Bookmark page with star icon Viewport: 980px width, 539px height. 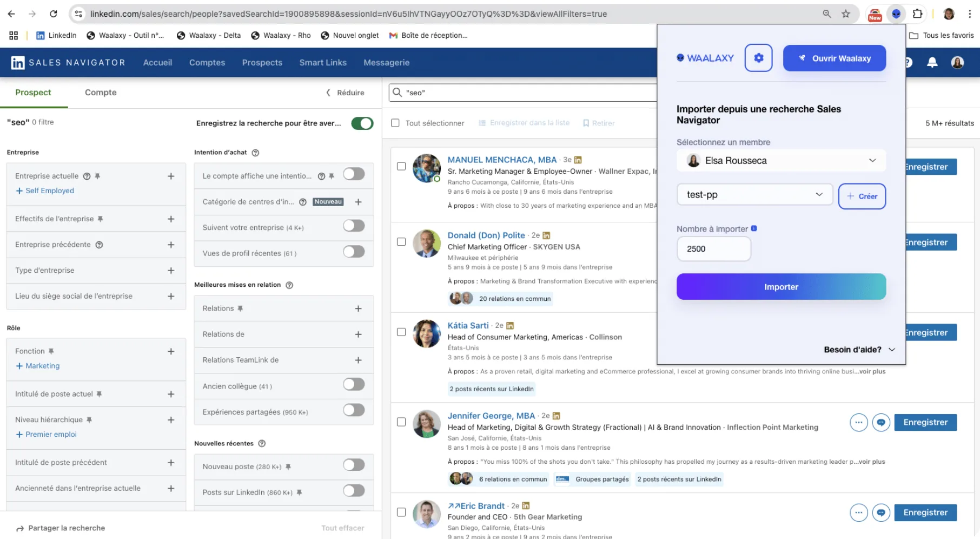click(846, 14)
